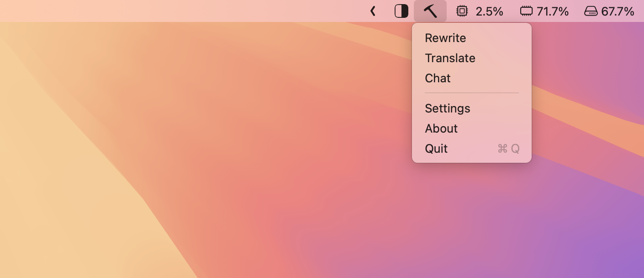Click the memory module icon
Image resolution: width=644 pixels, height=278 pixels.
(x=527, y=11)
